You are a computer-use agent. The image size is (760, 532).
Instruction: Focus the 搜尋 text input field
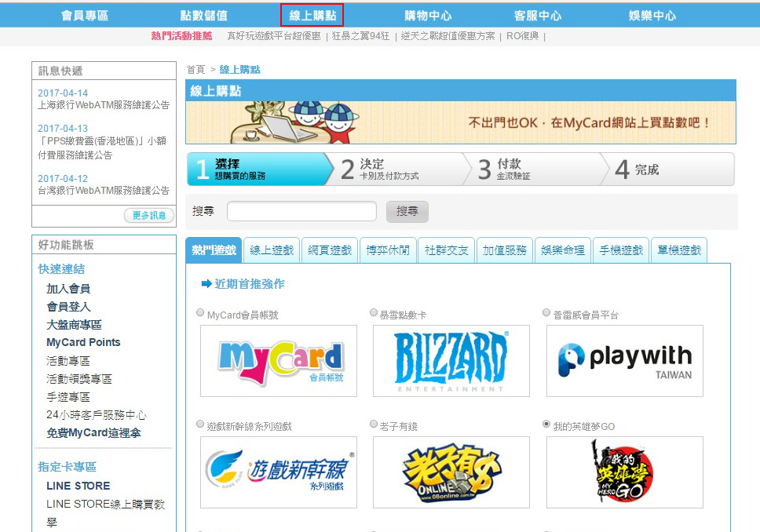tap(301, 211)
